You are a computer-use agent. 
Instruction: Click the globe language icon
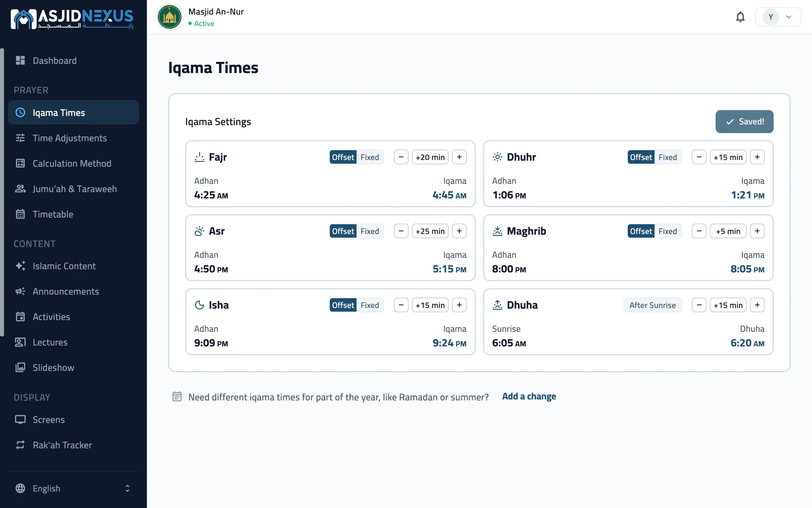(21, 488)
